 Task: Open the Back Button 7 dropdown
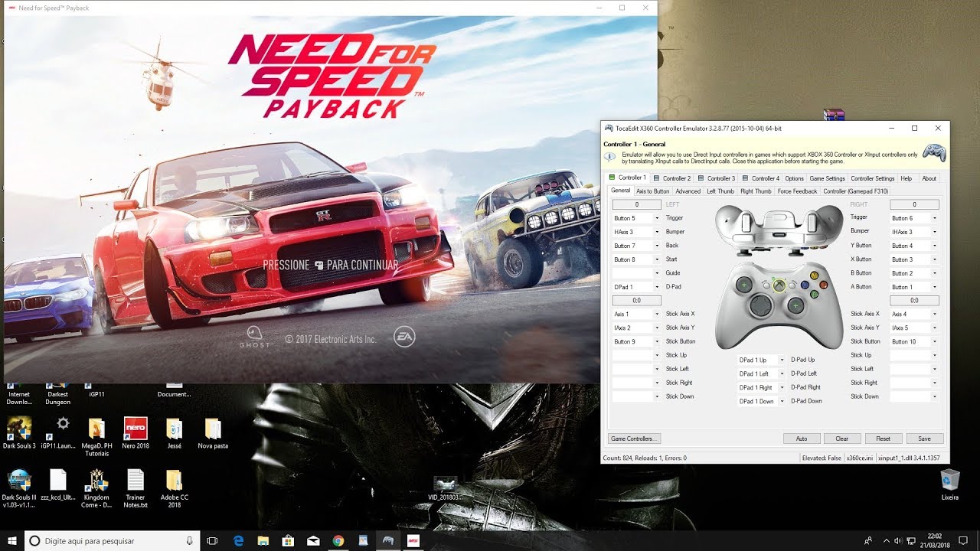(x=656, y=246)
